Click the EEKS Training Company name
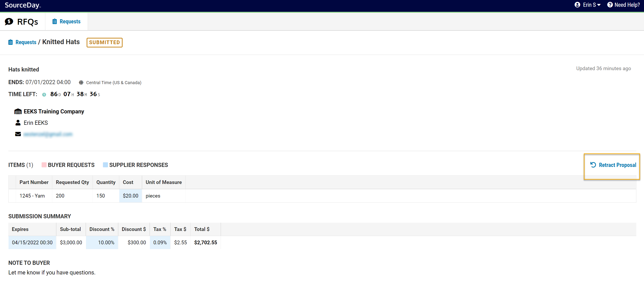644x281 pixels. [x=54, y=111]
